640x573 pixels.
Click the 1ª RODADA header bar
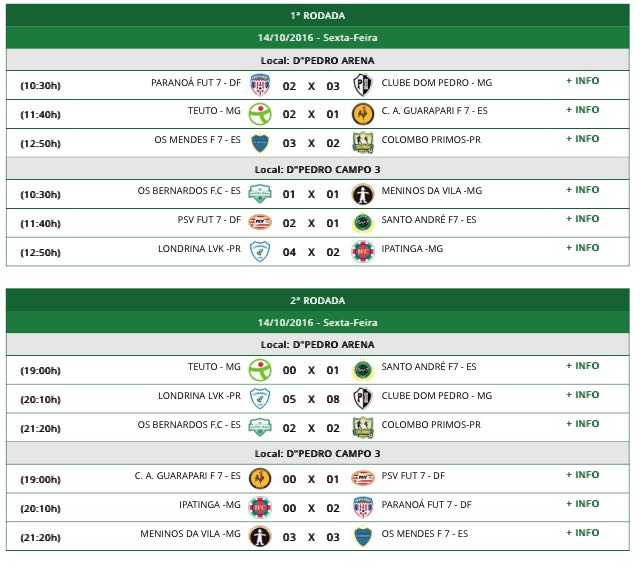pyautogui.click(x=318, y=16)
